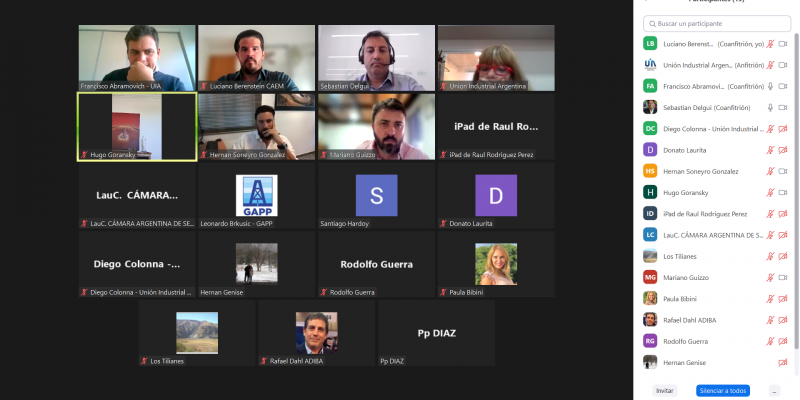Click the participants list scrollbar
Screen dimensions: 800x400
coord(796,189)
